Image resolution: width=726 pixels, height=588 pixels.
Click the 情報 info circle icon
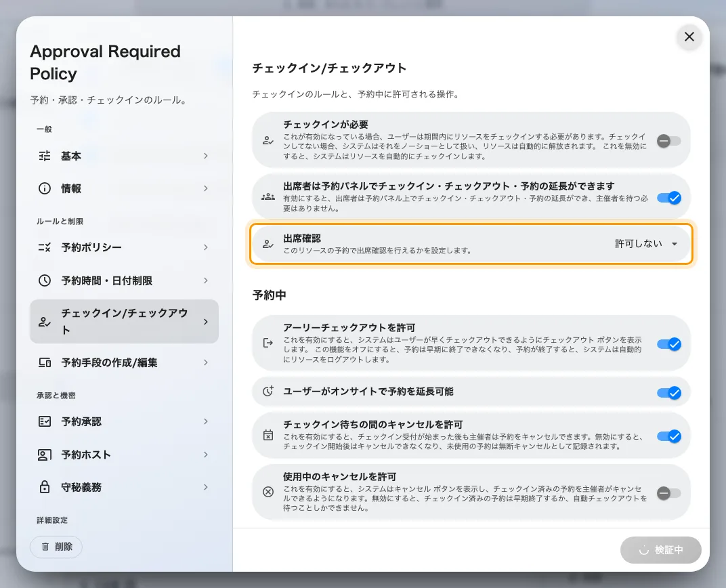point(45,188)
